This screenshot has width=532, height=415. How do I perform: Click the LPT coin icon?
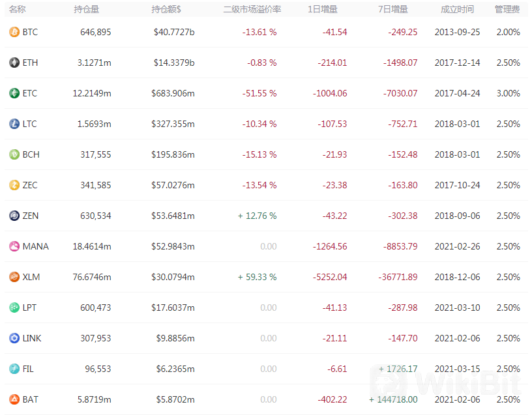[14, 308]
